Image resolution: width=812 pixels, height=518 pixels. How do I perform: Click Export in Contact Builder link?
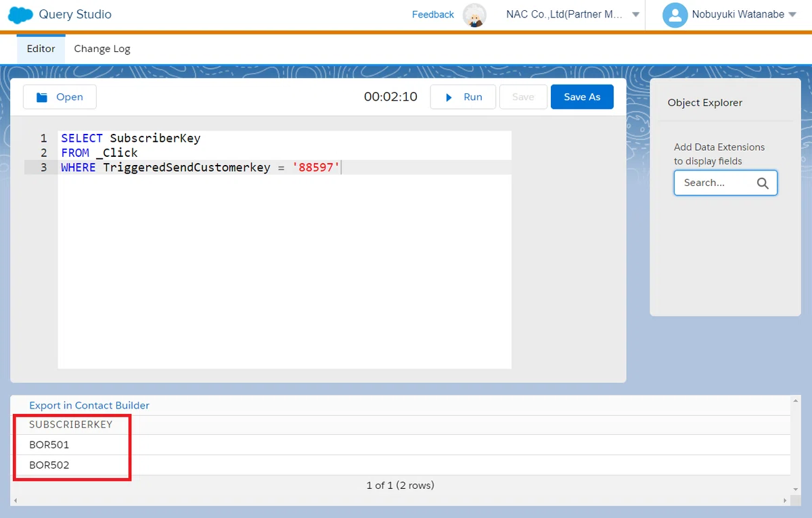pos(89,405)
